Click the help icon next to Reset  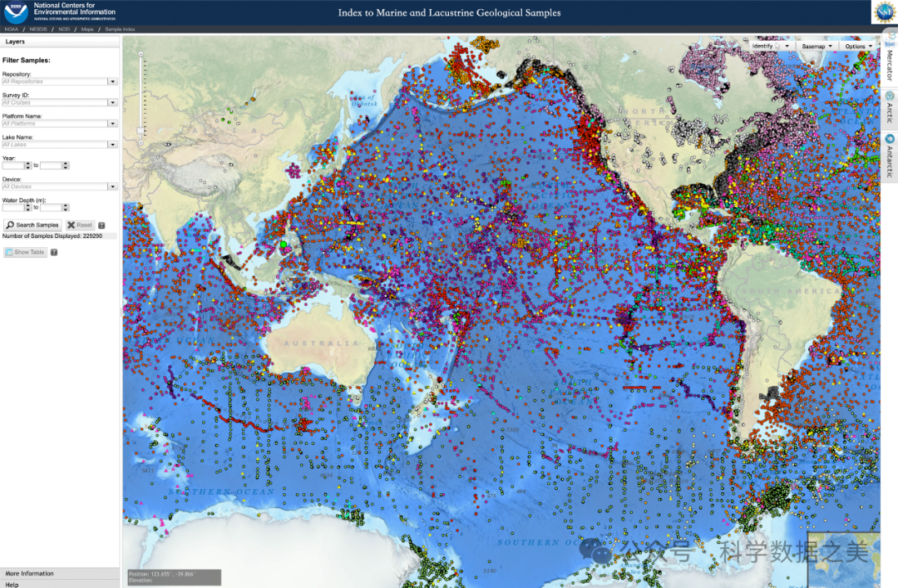101,225
